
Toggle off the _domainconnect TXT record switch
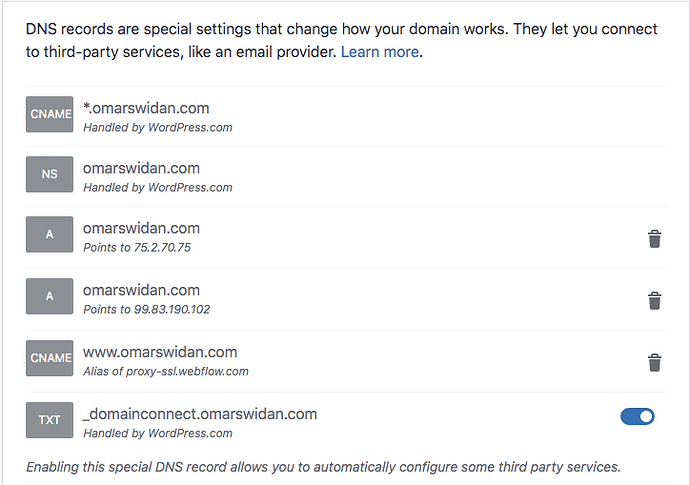pos(637,416)
